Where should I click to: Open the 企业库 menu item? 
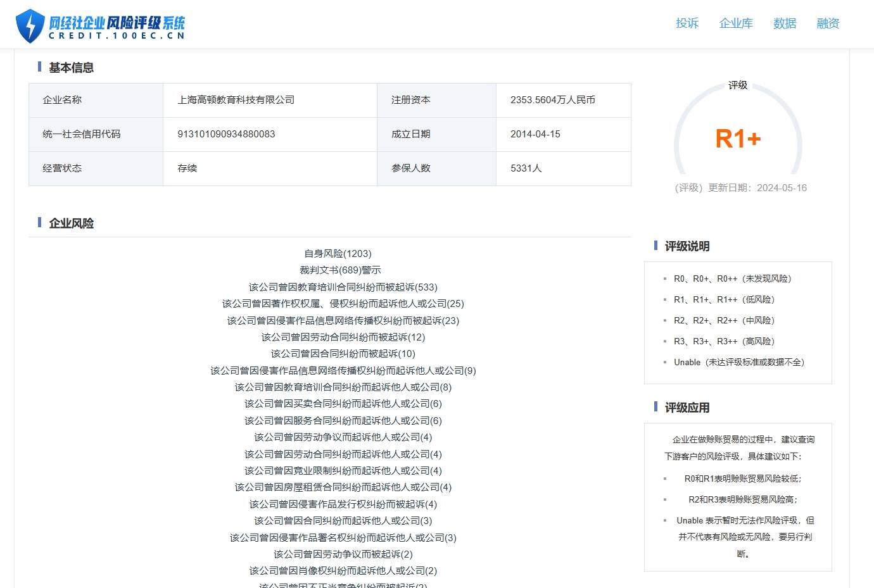tap(736, 23)
